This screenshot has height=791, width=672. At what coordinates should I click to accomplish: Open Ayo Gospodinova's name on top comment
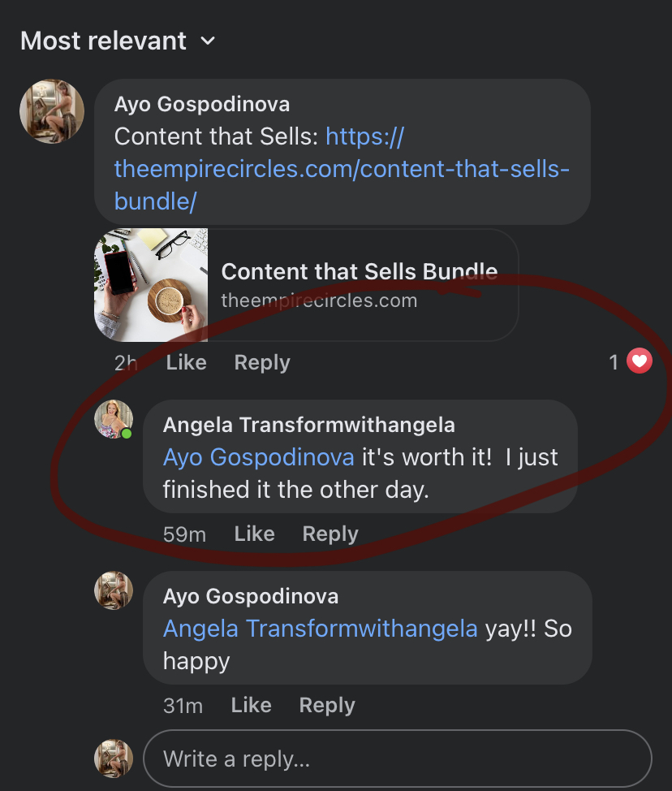(202, 104)
